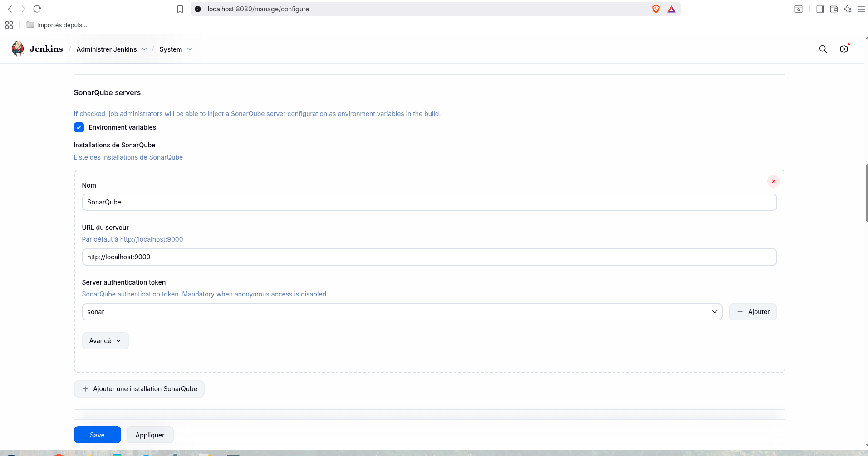
Task: Open the Leo AI sparkle icon
Action: pyautogui.click(x=847, y=9)
